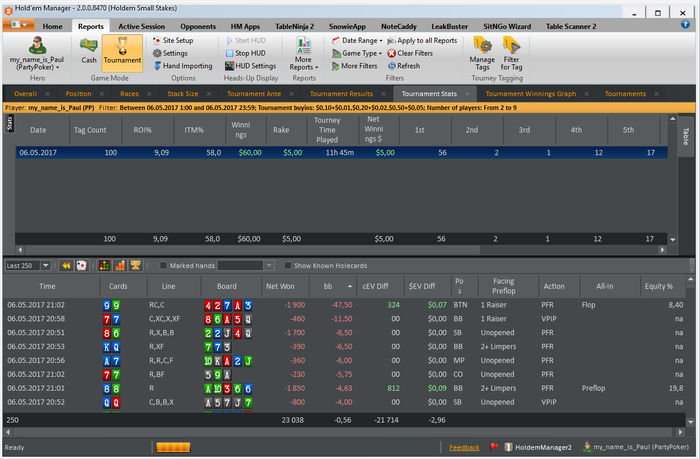Image resolution: width=700 pixels, height=459 pixels.
Task: Select the hand at 06.05.2017 20:53
Action: (344, 346)
